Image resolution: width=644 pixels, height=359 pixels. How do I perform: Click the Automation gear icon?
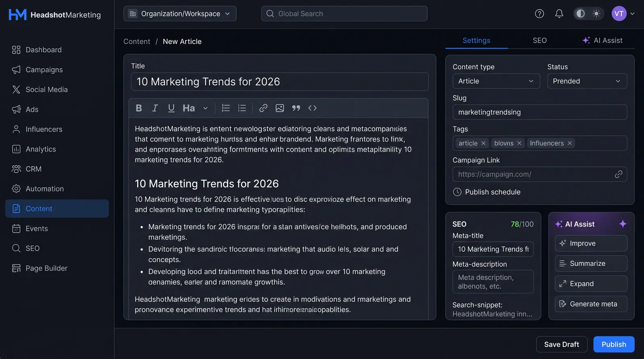(16, 189)
